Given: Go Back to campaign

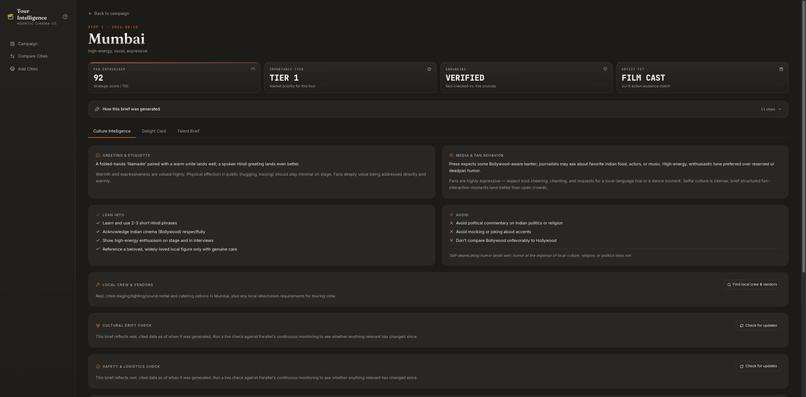Looking at the screenshot, I should click(x=109, y=14).
